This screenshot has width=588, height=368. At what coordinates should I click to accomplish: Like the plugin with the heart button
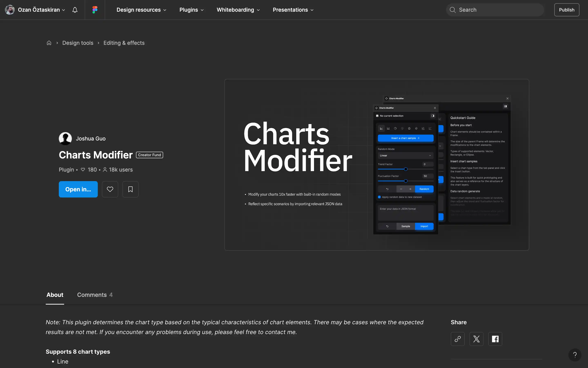[x=110, y=189]
